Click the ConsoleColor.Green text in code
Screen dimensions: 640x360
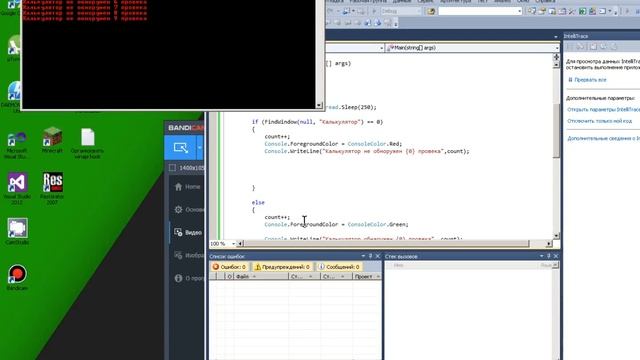tap(378, 224)
